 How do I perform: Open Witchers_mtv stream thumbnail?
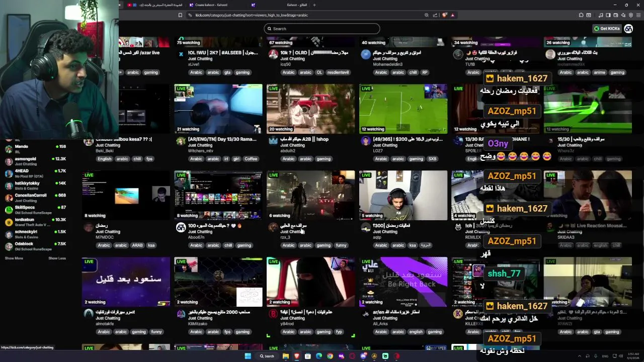(x=218, y=109)
